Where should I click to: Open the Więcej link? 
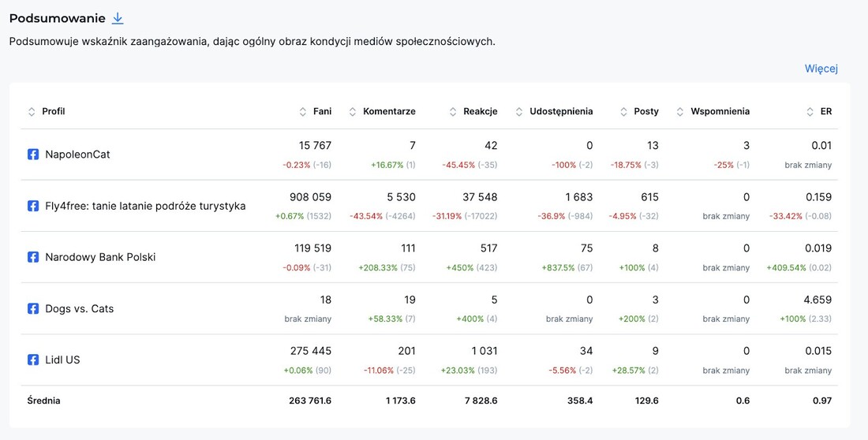pos(821,69)
